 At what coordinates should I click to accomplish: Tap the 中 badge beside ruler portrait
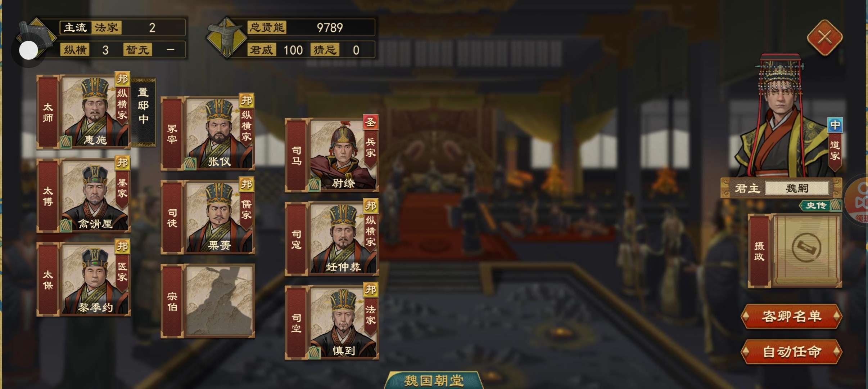[x=835, y=125]
